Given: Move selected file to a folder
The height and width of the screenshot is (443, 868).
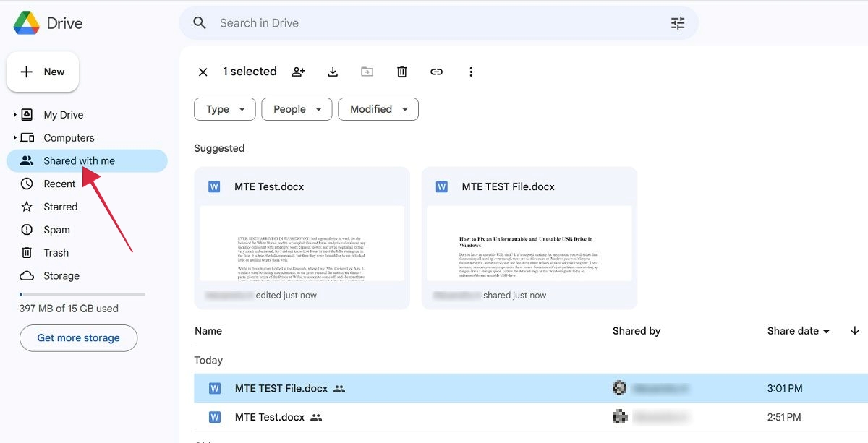Looking at the screenshot, I should pos(367,72).
